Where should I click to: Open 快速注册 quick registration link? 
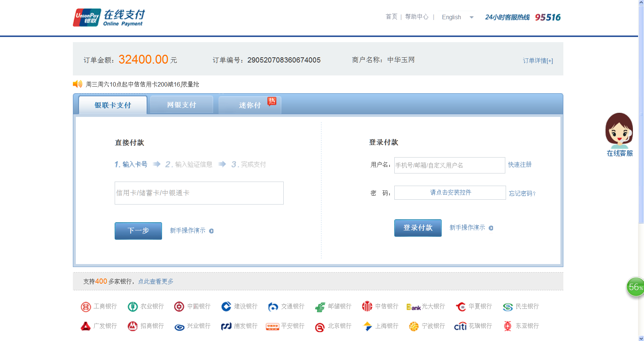coord(520,165)
